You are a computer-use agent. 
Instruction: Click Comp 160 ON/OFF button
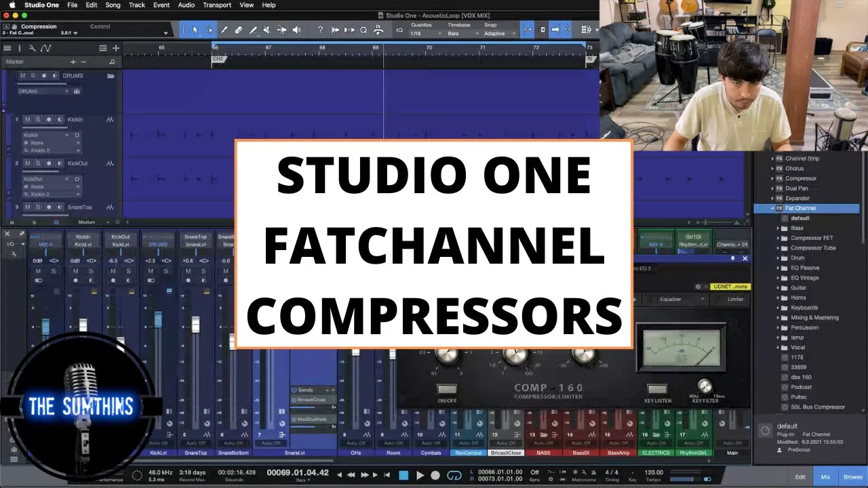(x=447, y=390)
